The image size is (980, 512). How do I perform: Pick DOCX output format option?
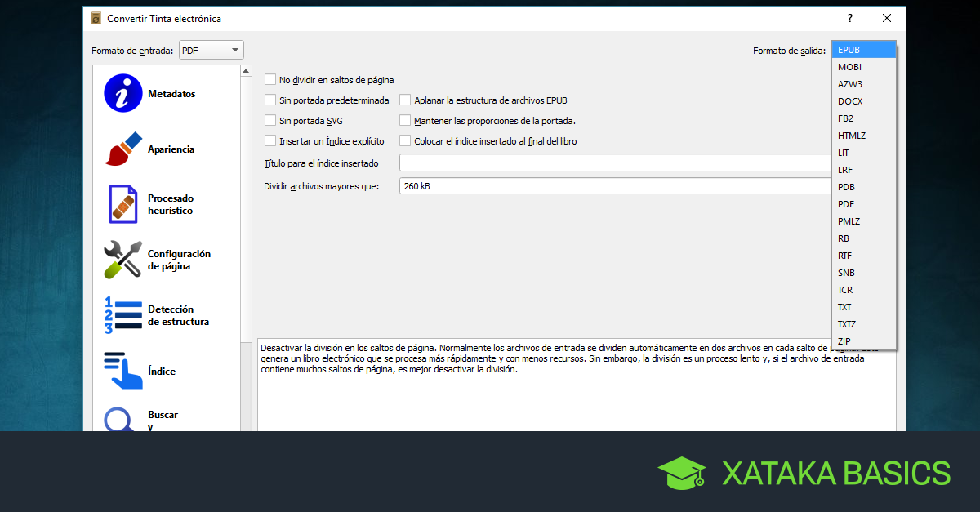point(849,101)
